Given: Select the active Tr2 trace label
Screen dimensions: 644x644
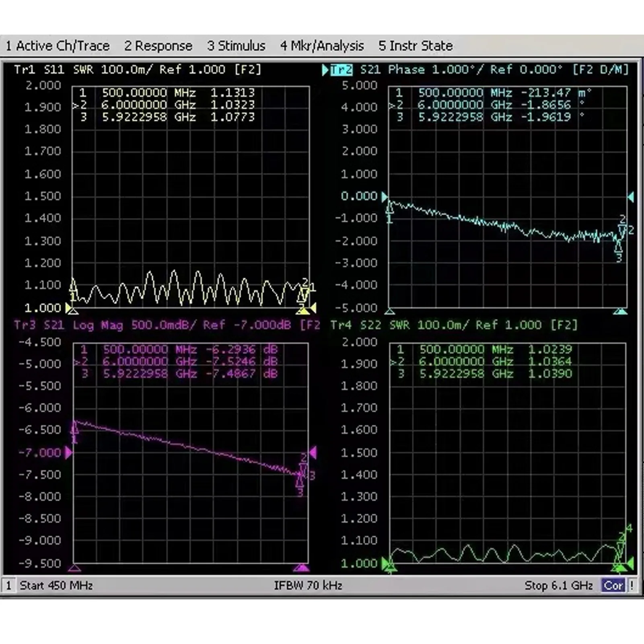Looking at the screenshot, I should [x=341, y=70].
